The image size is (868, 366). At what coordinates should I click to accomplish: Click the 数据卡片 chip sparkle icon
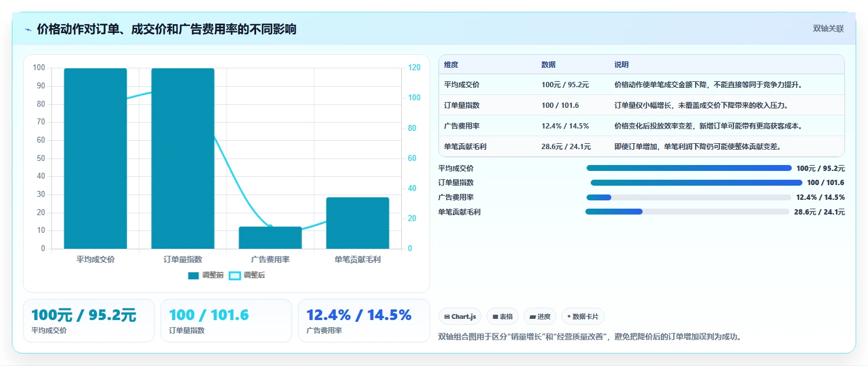point(569,316)
